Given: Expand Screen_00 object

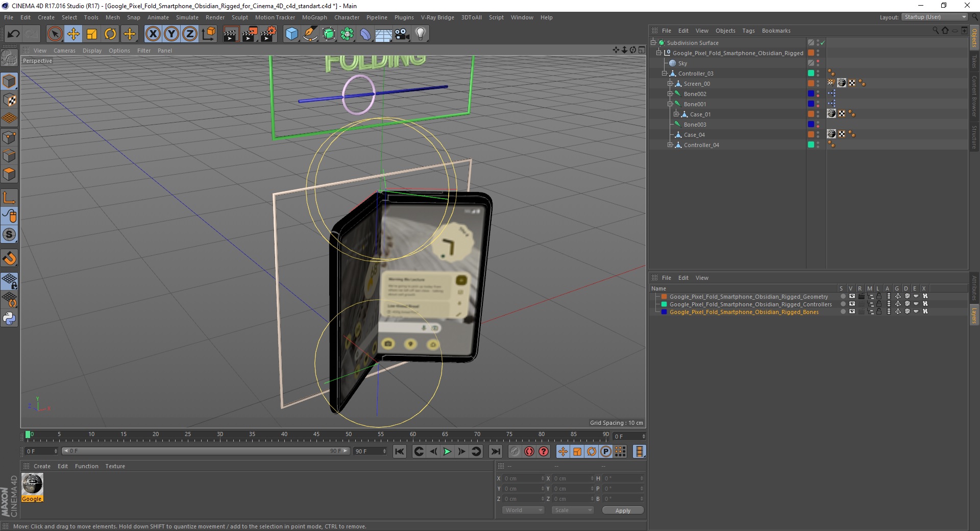Looking at the screenshot, I should pos(670,84).
